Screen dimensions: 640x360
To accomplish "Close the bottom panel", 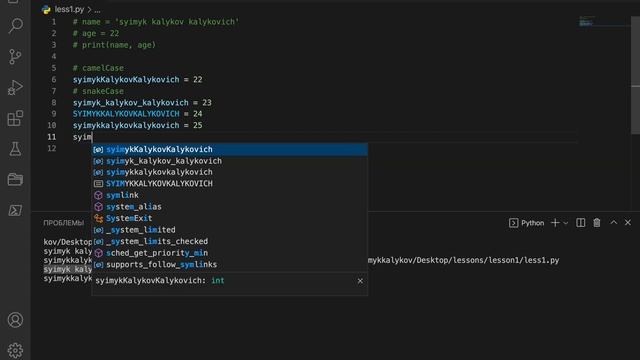I will pos(628,222).
